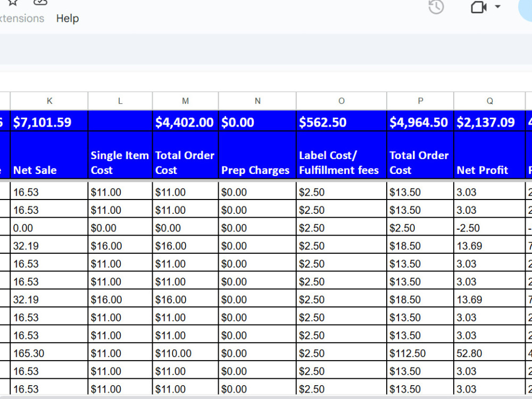Screen dimensions: 532x399
Task: Select the Net Sale header cell
Action: (49, 155)
